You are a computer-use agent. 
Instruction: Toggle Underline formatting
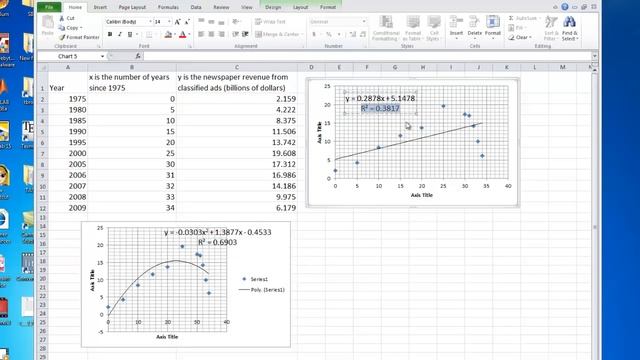[x=130, y=35]
